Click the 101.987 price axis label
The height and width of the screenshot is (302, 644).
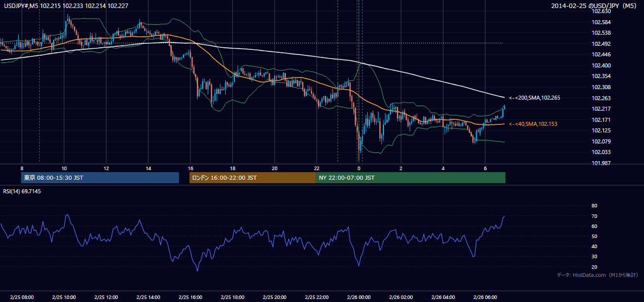[601, 163]
